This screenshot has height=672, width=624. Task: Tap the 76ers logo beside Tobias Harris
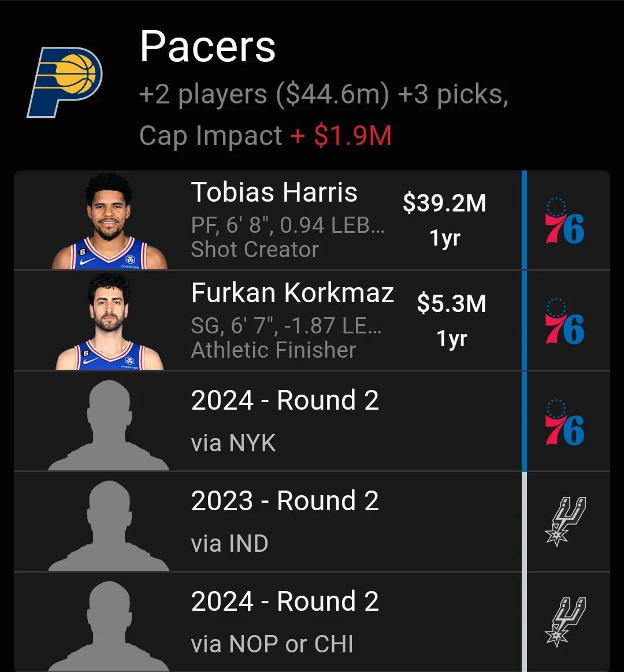click(564, 221)
